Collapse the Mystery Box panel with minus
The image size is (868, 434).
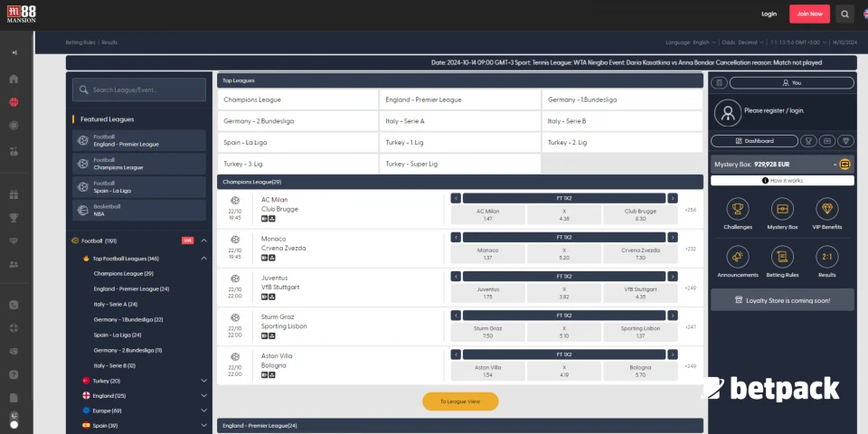836,165
